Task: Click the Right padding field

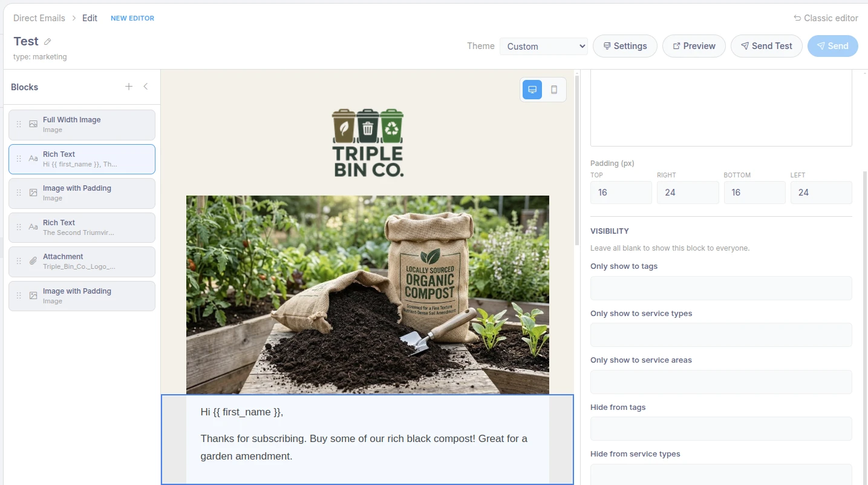Action: [688, 193]
